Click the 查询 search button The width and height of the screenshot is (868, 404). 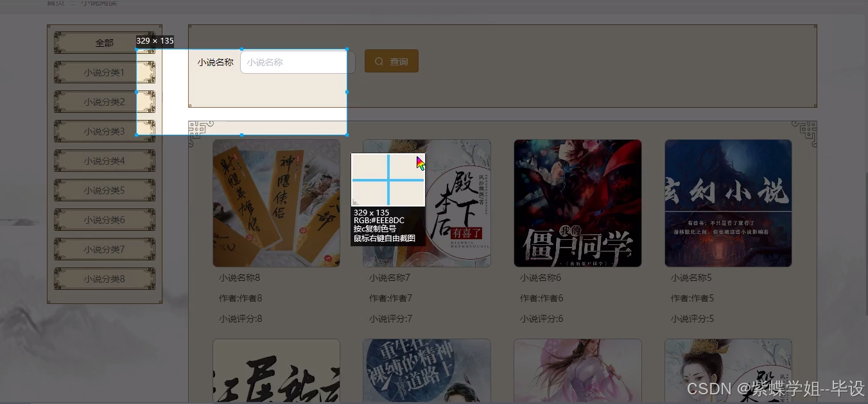(392, 62)
